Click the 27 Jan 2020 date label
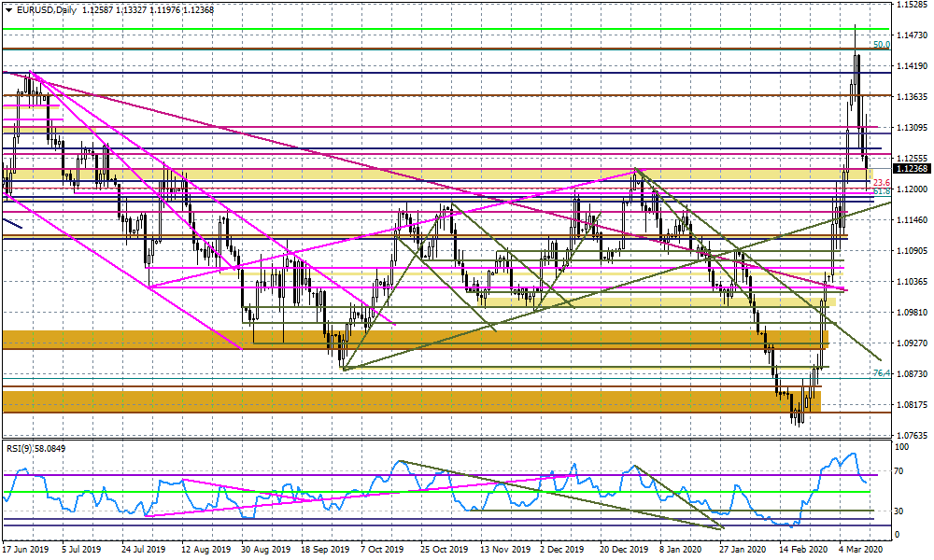The image size is (934, 560). 743,550
